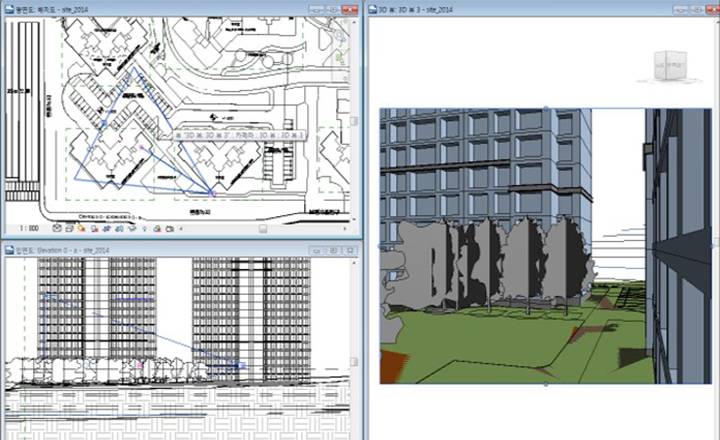Select the camera eye point in site plan
This screenshot has width=720, height=440.
[x=212, y=193]
